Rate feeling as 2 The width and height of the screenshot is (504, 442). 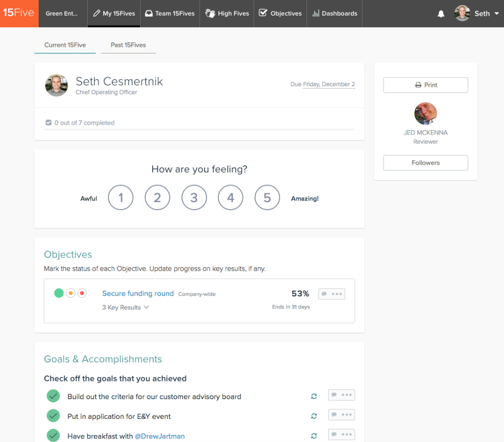click(x=157, y=198)
